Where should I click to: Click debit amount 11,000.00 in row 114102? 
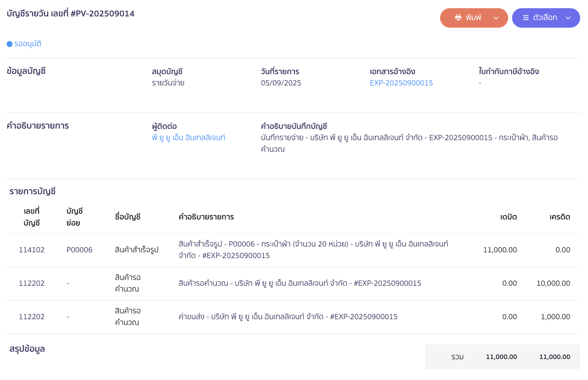500,250
